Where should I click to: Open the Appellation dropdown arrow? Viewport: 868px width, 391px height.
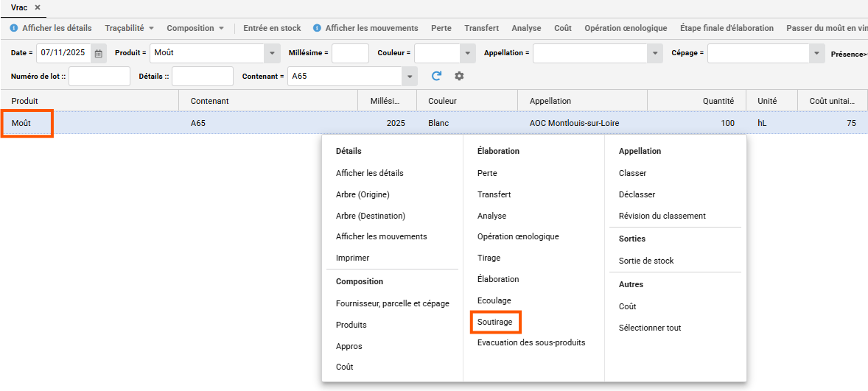pos(656,54)
